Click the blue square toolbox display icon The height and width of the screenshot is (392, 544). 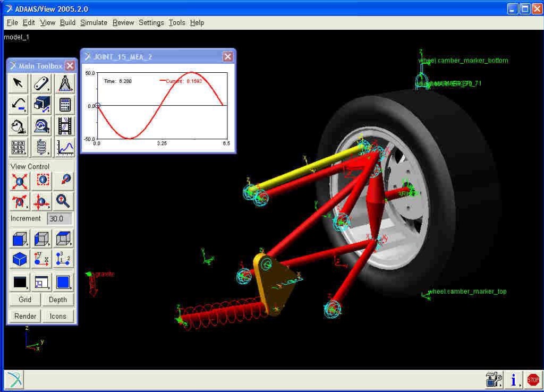pos(63,282)
